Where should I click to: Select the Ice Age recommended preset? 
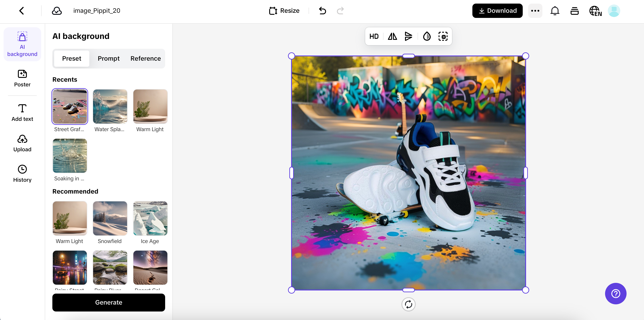[x=150, y=218]
